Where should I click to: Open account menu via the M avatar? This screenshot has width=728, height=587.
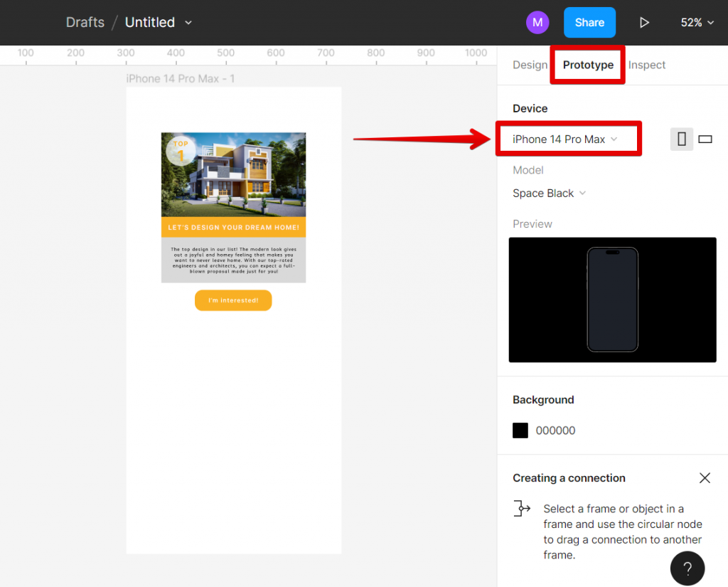coord(537,22)
